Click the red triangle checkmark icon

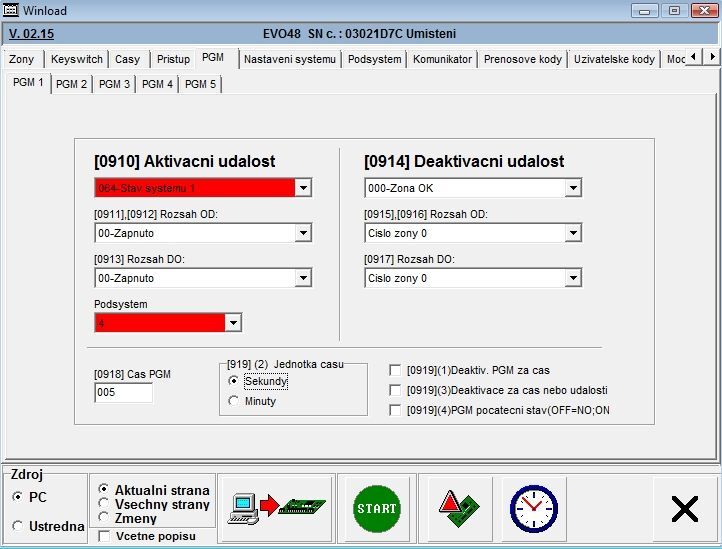click(x=460, y=508)
